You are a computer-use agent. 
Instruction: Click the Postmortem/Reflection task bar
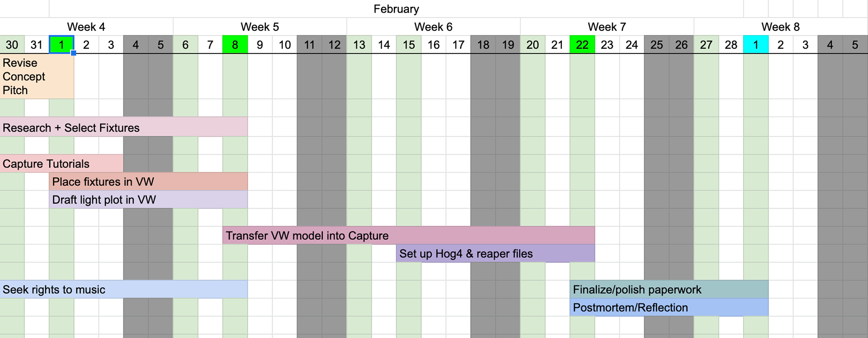tap(669, 307)
